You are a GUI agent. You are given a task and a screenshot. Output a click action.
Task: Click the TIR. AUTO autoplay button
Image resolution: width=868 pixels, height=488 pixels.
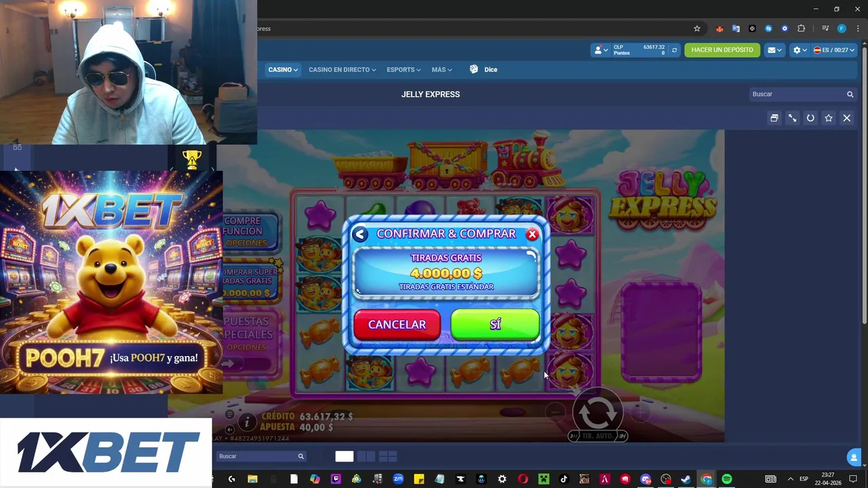597,436
